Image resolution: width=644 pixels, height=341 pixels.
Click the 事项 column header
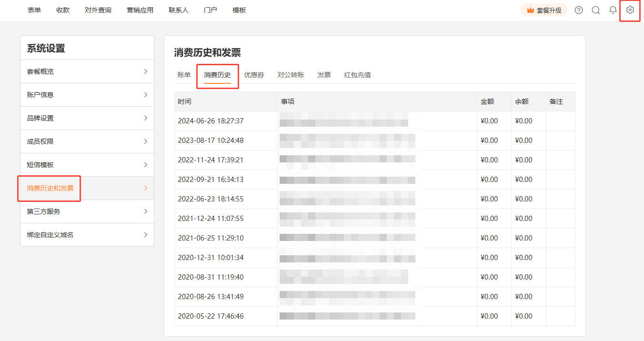[377, 101]
